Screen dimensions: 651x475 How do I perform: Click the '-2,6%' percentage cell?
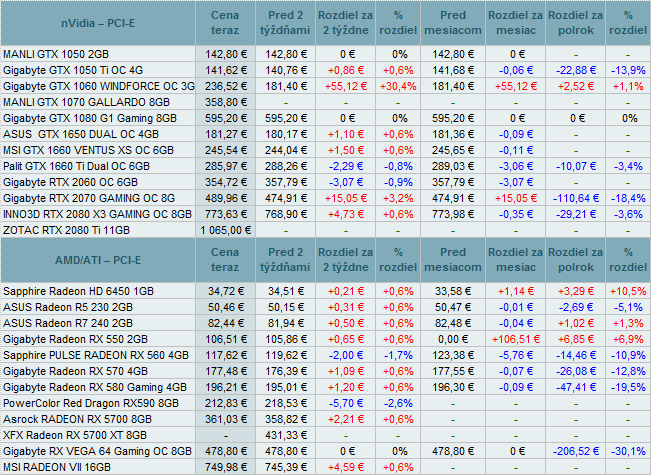398,404
